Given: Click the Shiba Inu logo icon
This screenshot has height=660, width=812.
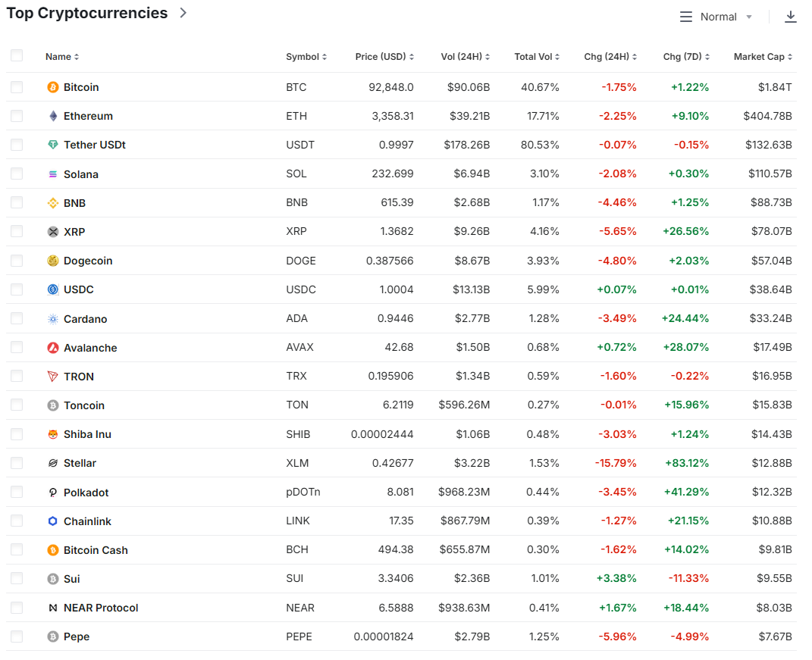Looking at the screenshot, I should pyautogui.click(x=53, y=434).
